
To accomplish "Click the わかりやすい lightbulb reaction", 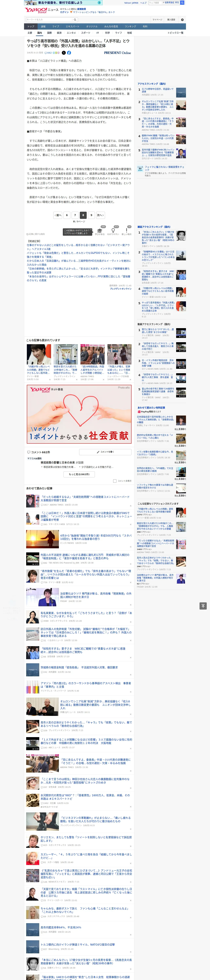I will point(113,232).
